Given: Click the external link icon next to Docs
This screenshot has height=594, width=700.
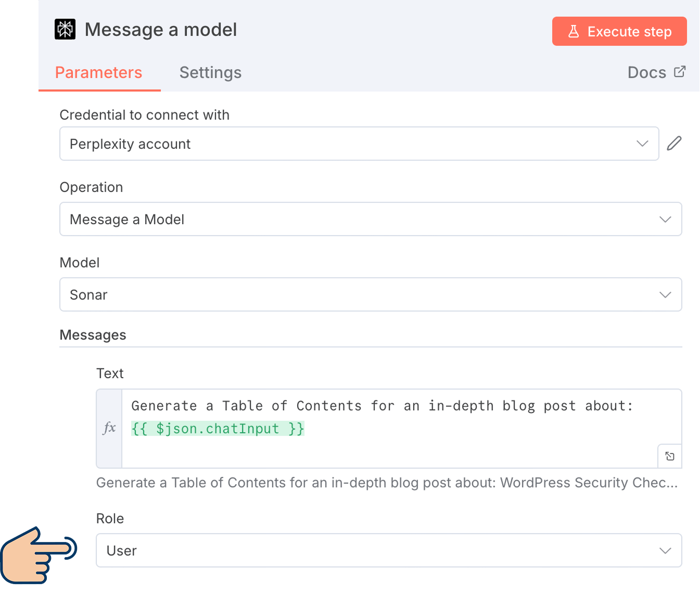Looking at the screenshot, I should [x=680, y=71].
